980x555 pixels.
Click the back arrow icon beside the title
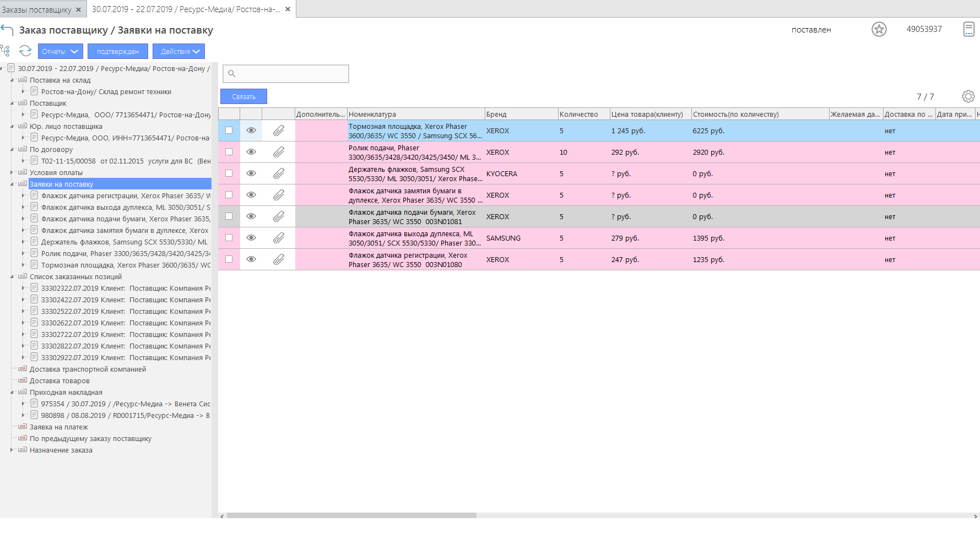(x=7, y=30)
